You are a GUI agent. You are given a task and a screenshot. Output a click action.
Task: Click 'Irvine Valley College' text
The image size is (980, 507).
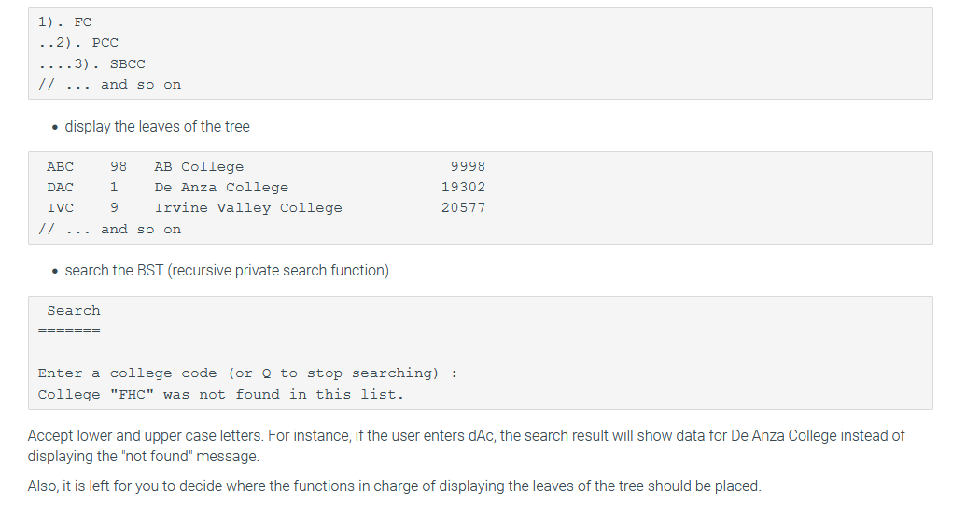(x=248, y=208)
